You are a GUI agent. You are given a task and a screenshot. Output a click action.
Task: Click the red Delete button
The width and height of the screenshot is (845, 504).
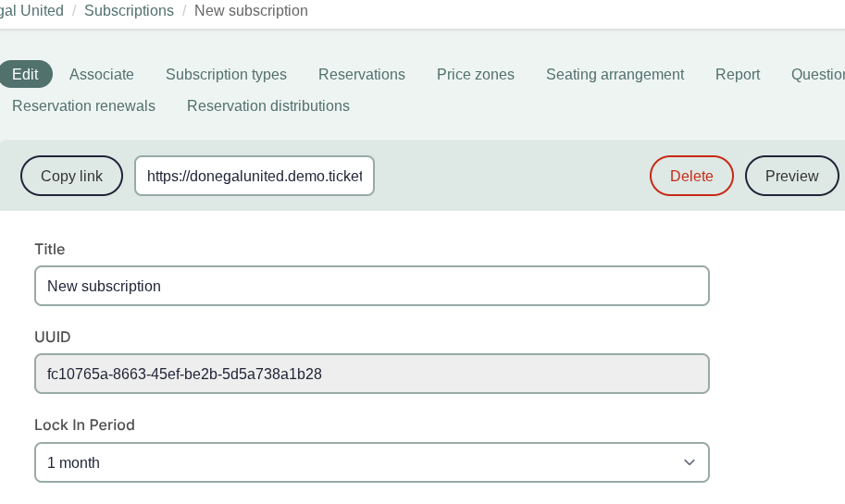click(690, 176)
